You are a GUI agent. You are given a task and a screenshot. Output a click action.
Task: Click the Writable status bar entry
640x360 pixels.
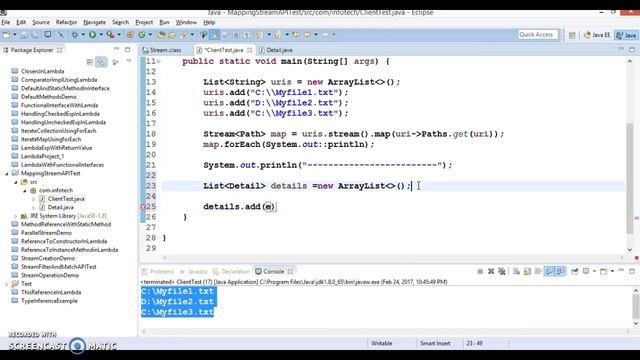pos(382,343)
